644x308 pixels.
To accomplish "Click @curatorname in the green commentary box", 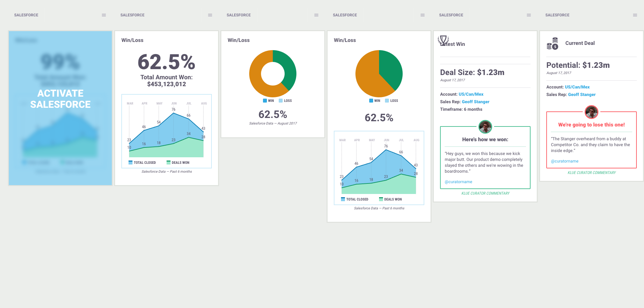I will pyautogui.click(x=458, y=182).
